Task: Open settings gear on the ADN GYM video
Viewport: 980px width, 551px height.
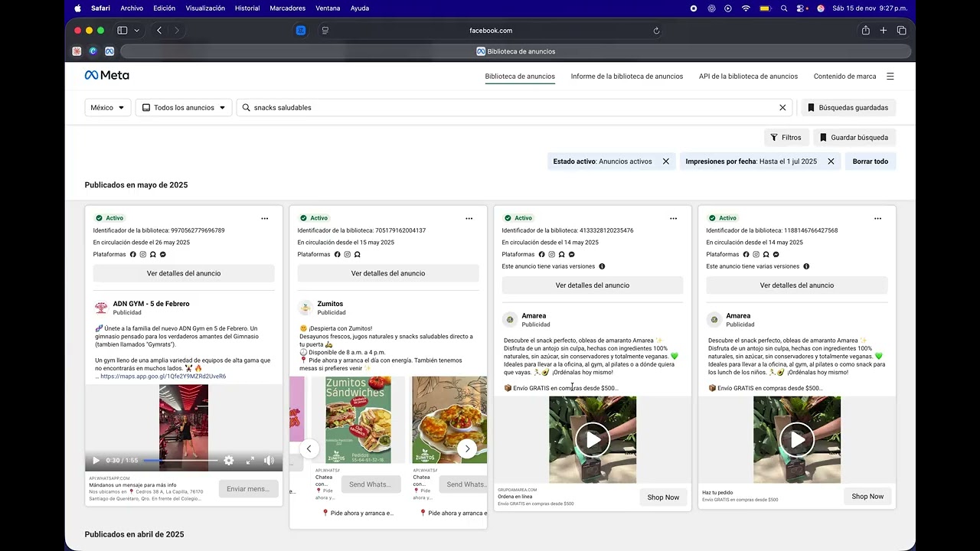Action: tap(228, 460)
